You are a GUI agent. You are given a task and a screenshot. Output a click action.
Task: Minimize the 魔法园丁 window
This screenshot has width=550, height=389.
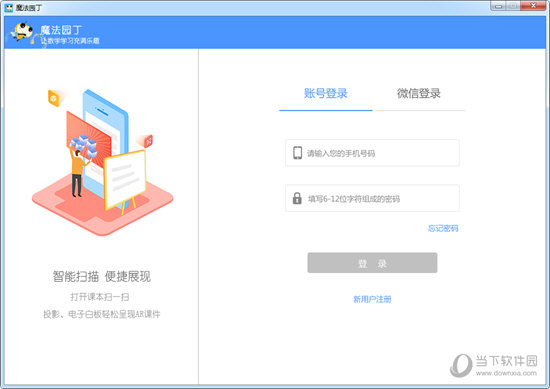tap(498, 6)
